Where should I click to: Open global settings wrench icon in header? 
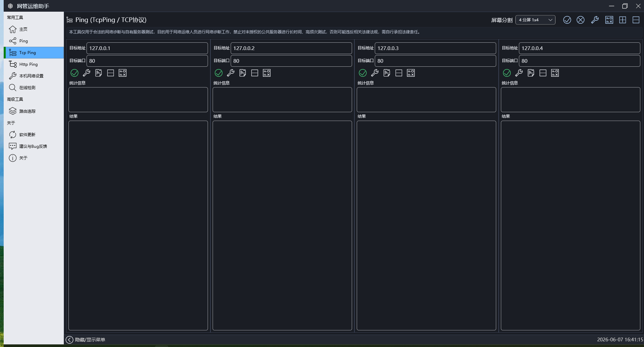(595, 20)
